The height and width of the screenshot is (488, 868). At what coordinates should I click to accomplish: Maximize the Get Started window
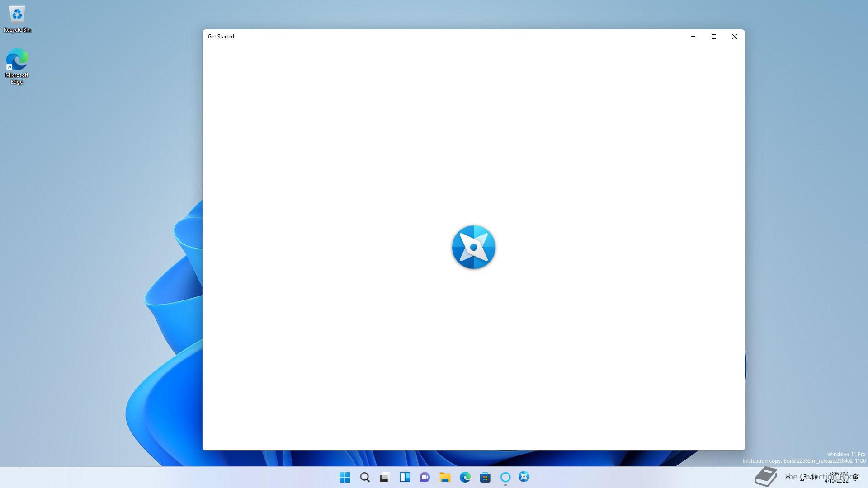pyautogui.click(x=714, y=37)
